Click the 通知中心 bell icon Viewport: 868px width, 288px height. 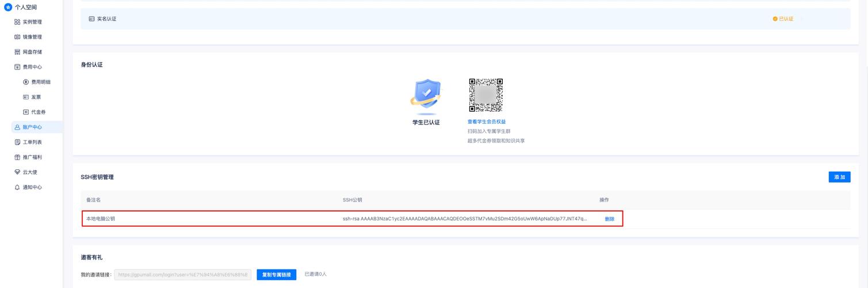click(x=17, y=187)
